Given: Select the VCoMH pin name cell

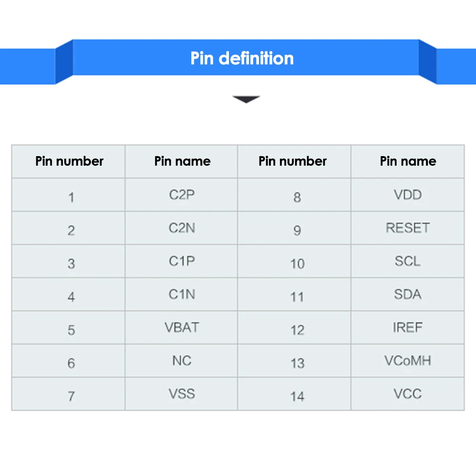Looking at the screenshot, I should point(407,361).
